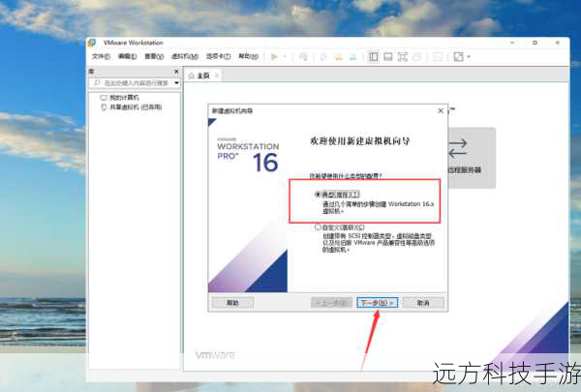Open the 选项卡 (Tabs) menu
The image size is (581, 392).
pos(218,56)
